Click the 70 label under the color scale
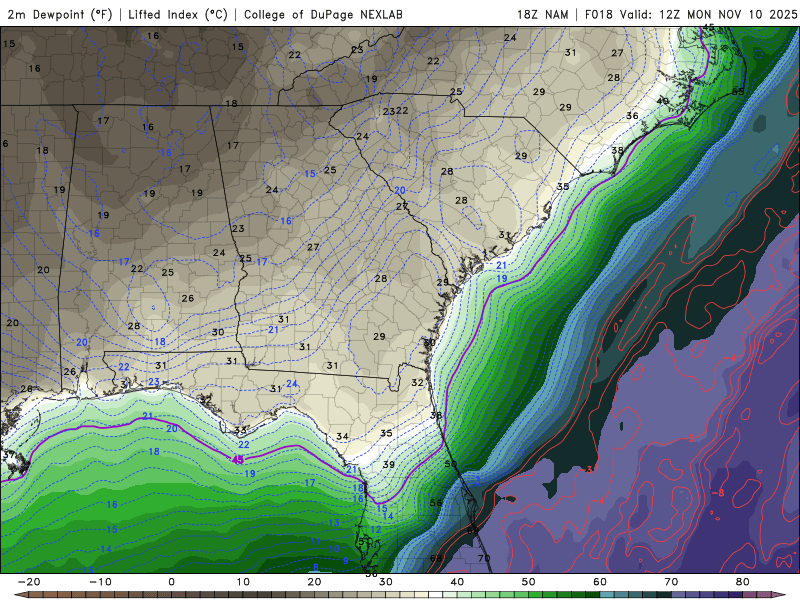Viewport: 800px width, 600px height. point(671,582)
